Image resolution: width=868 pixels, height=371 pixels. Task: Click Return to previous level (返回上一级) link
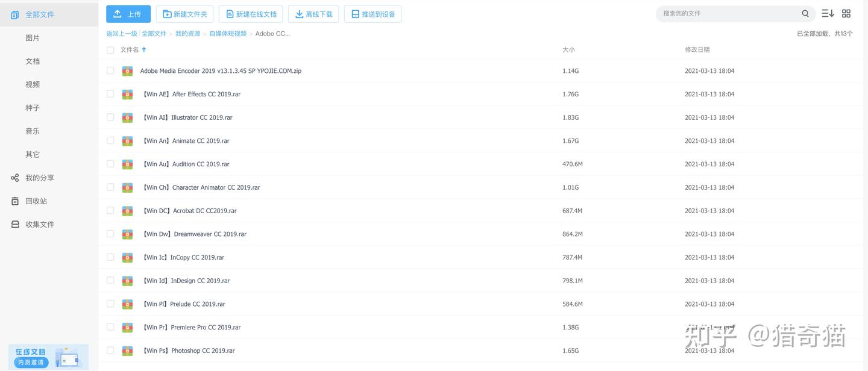pos(122,34)
